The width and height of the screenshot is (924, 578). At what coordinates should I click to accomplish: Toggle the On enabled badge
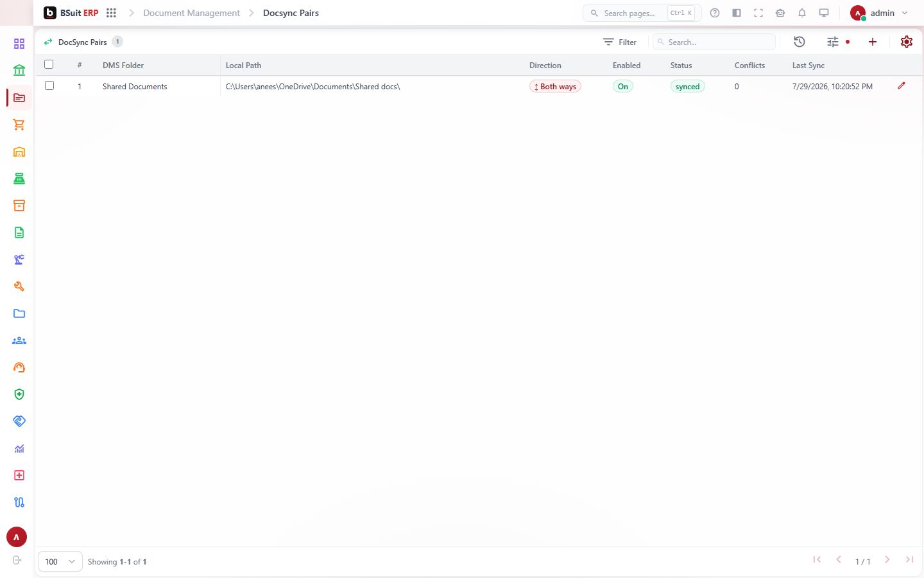click(623, 86)
